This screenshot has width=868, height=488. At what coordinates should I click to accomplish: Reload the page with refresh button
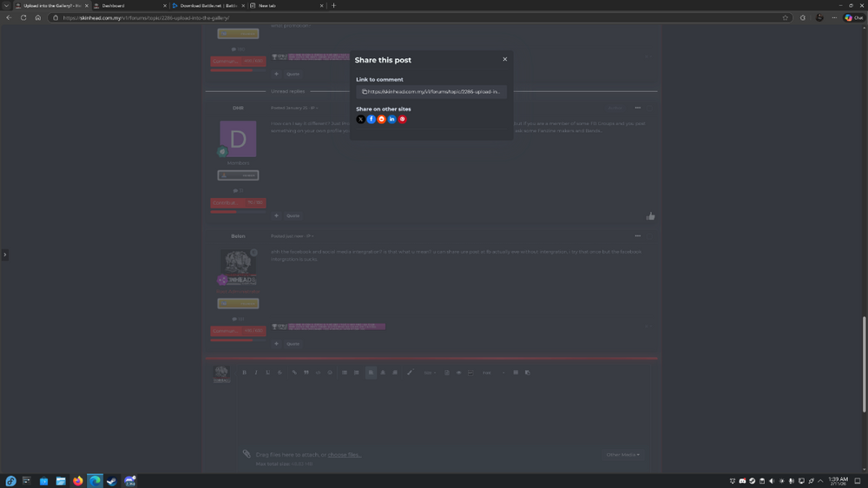[23, 17]
